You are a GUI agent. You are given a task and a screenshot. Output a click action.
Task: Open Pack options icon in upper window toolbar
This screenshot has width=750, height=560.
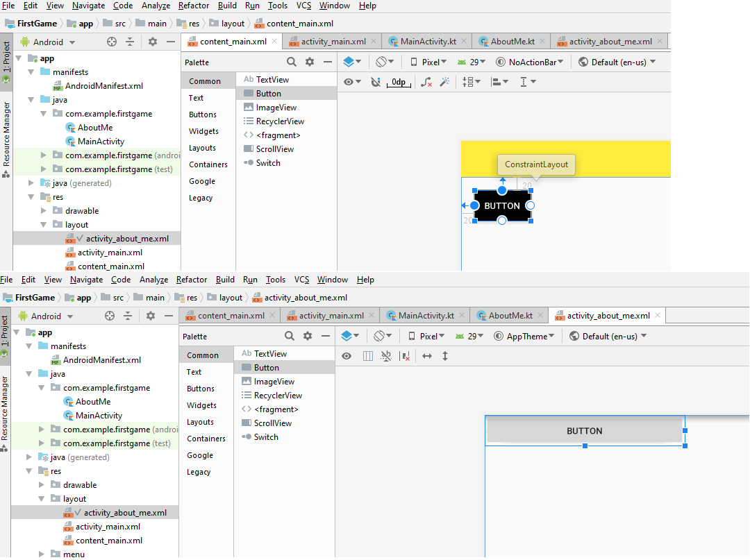click(x=471, y=82)
